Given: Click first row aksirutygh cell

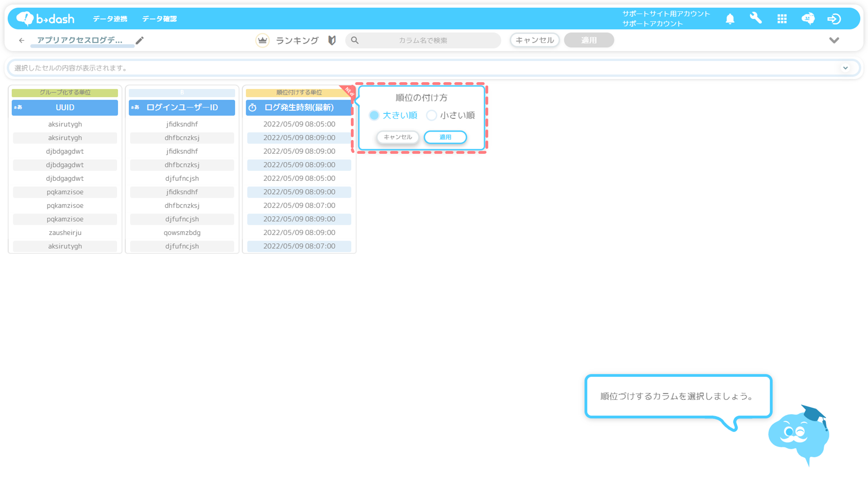Looking at the screenshot, I should [x=65, y=124].
